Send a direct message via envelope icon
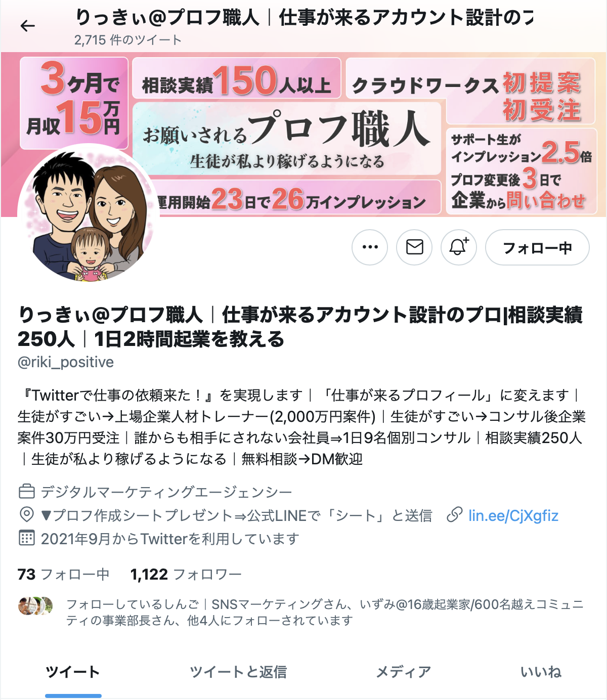 tap(414, 247)
